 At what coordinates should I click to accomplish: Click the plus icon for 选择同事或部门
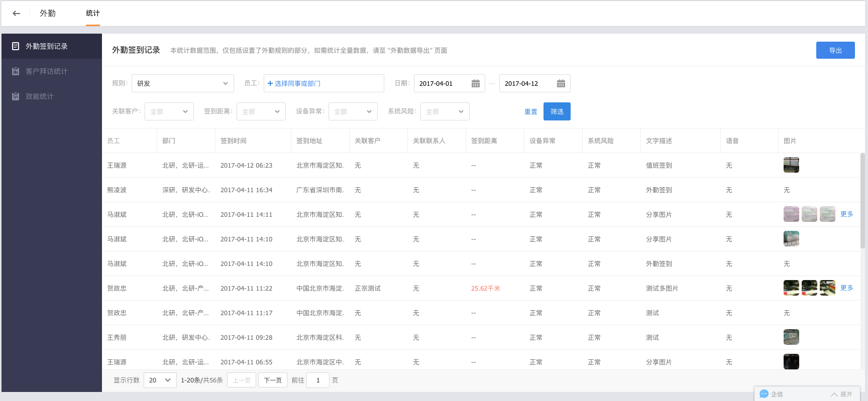[270, 83]
